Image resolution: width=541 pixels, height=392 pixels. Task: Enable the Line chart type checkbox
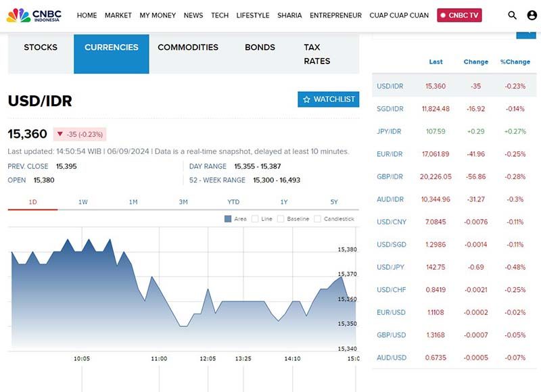[x=255, y=219]
